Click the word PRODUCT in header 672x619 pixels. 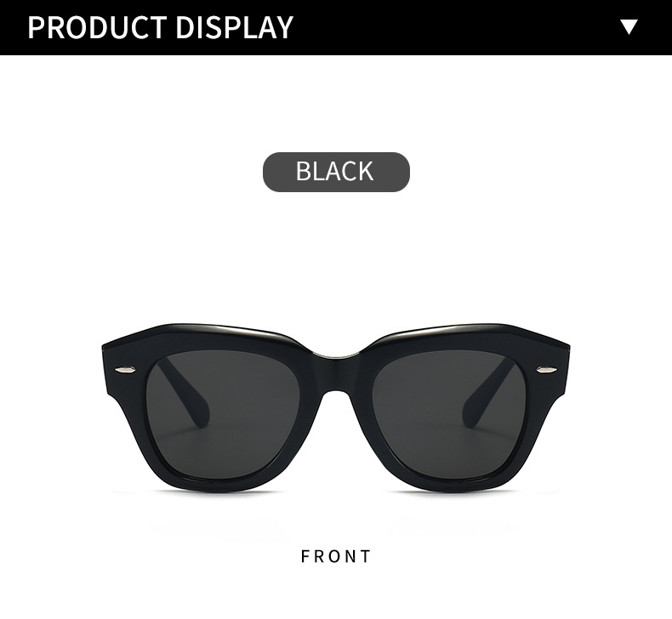coord(97,27)
